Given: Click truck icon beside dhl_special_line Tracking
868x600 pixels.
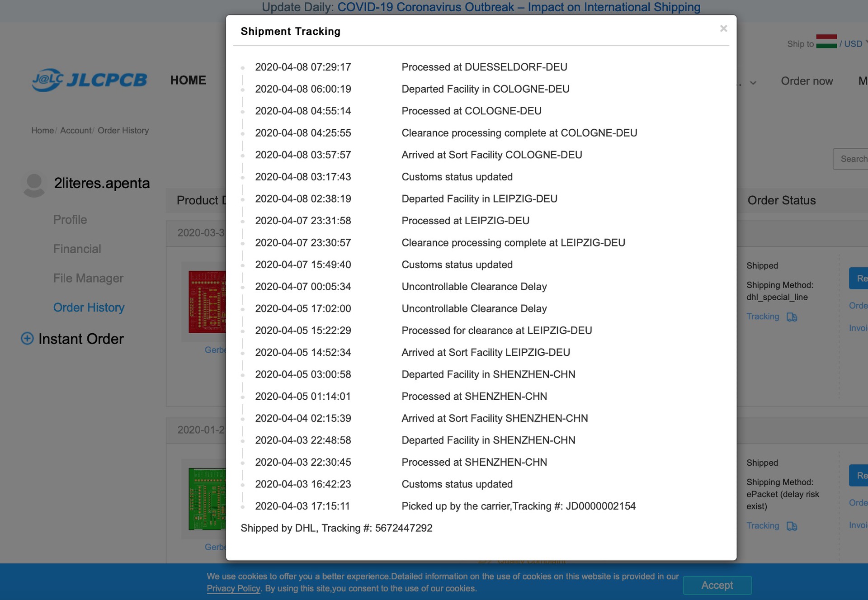Looking at the screenshot, I should (792, 317).
